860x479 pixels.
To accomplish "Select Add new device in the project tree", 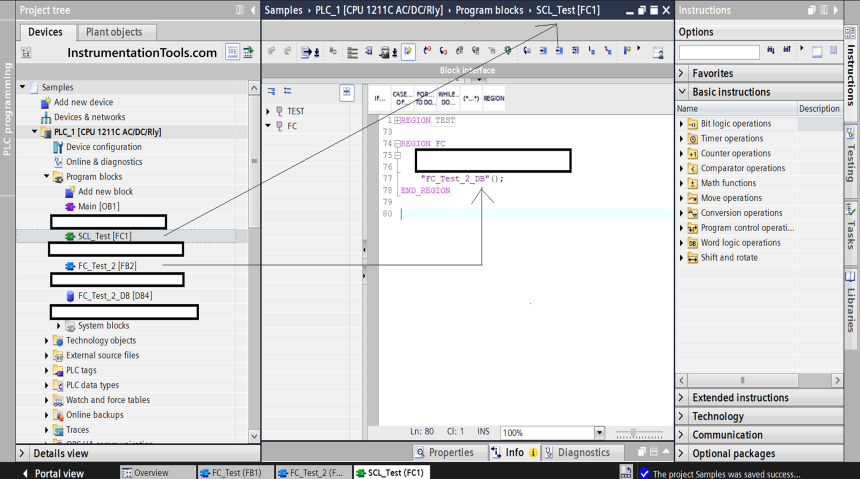I will pos(83,102).
